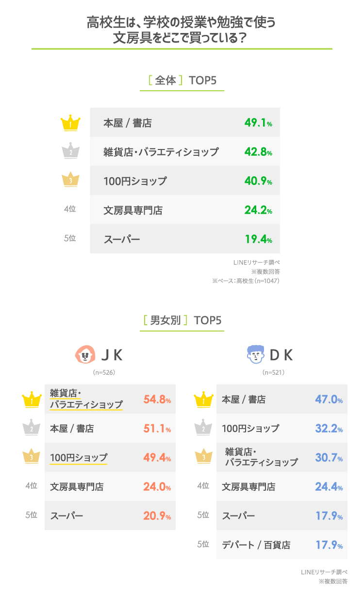Click the underlined 雑貨店・バラエティショップ label under JK
Screen dimensions: 364x598
86,399
